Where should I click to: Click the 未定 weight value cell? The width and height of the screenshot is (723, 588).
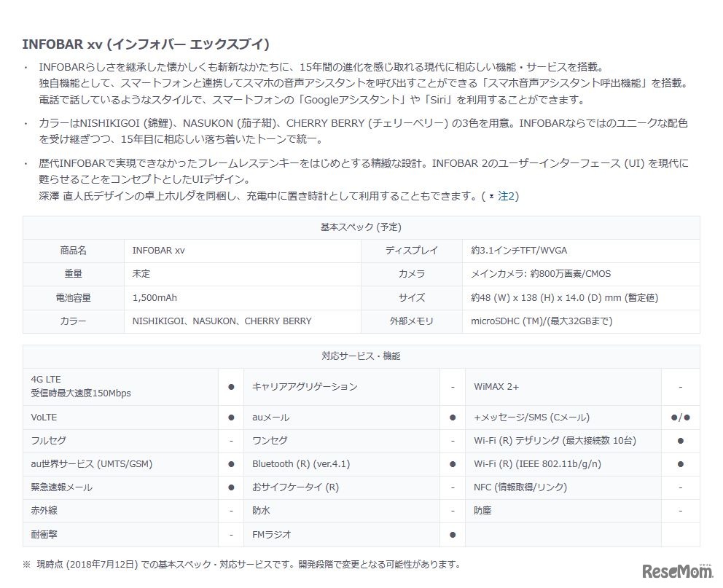tap(243, 274)
